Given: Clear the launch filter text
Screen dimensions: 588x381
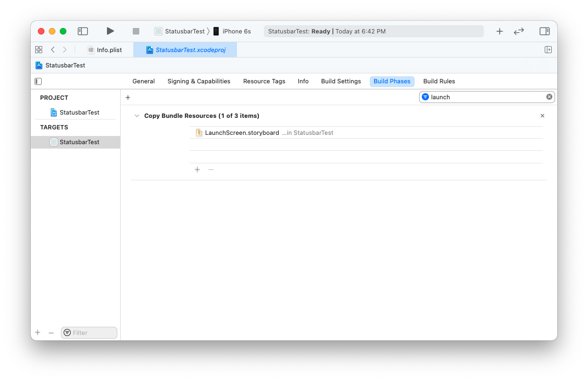Looking at the screenshot, I should [549, 97].
